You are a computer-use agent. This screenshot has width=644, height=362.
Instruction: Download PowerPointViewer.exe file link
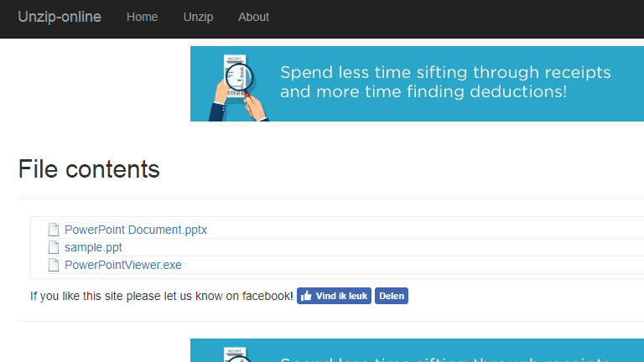click(x=122, y=265)
